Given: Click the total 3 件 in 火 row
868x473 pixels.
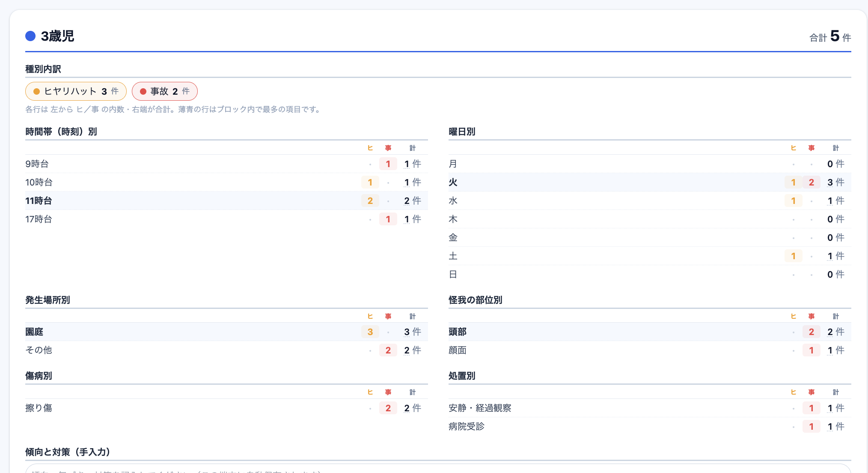Looking at the screenshot, I should (x=836, y=182).
